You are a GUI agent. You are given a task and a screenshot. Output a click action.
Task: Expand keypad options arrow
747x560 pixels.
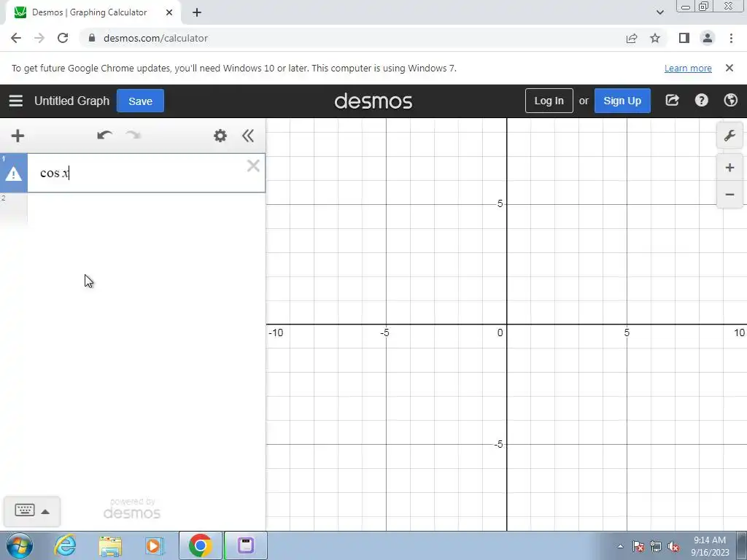(x=45, y=511)
